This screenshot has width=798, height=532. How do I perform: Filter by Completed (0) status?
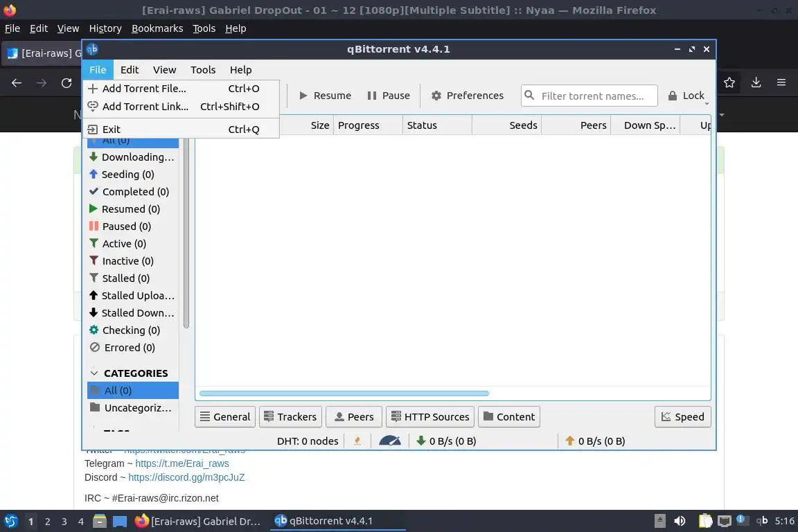pyautogui.click(x=133, y=192)
